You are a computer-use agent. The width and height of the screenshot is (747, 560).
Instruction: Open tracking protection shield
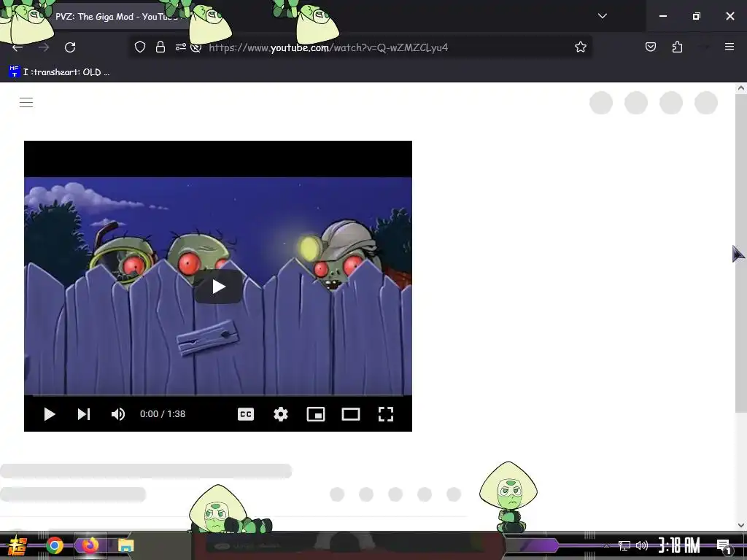(139, 47)
